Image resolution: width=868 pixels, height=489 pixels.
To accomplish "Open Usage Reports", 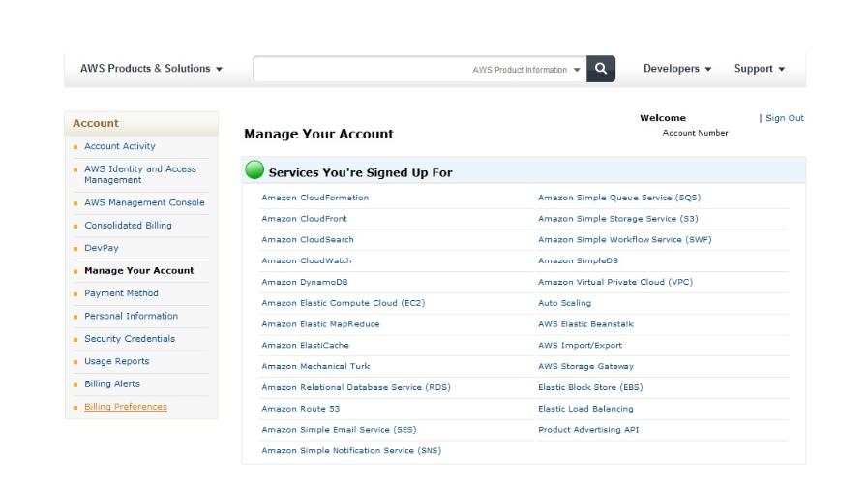I will [x=117, y=361].
